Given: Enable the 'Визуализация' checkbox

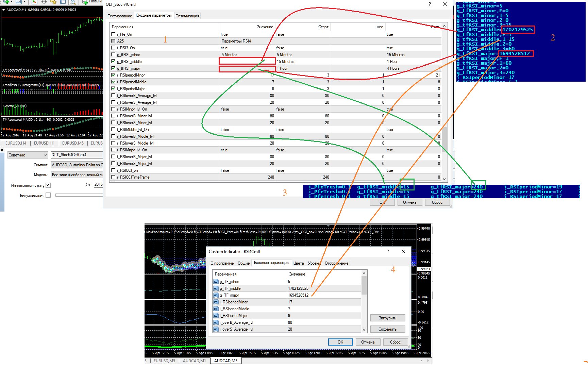Looking at the screenshot, I should [48, 195].
